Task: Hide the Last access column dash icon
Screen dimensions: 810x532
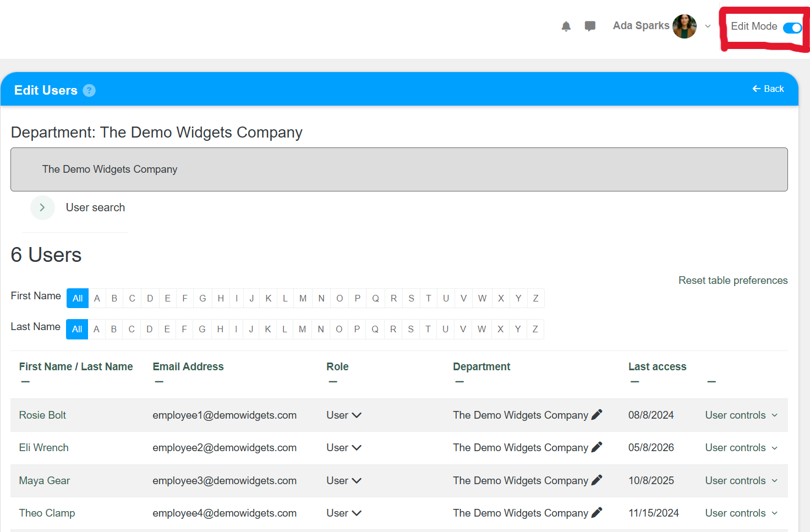Action: pyautogui.click(x=635, y=381)
